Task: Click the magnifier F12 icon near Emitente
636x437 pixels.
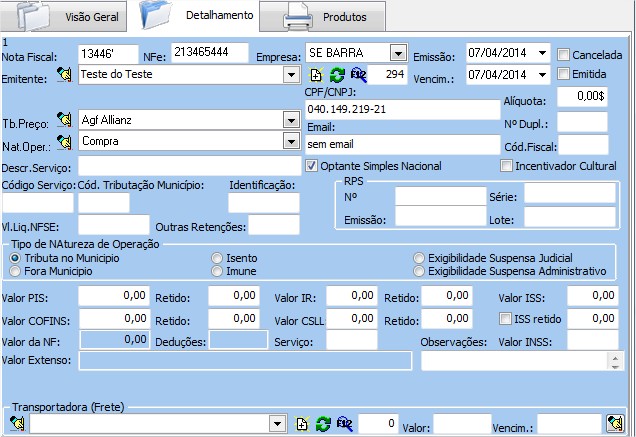Action: click(358, 75)
